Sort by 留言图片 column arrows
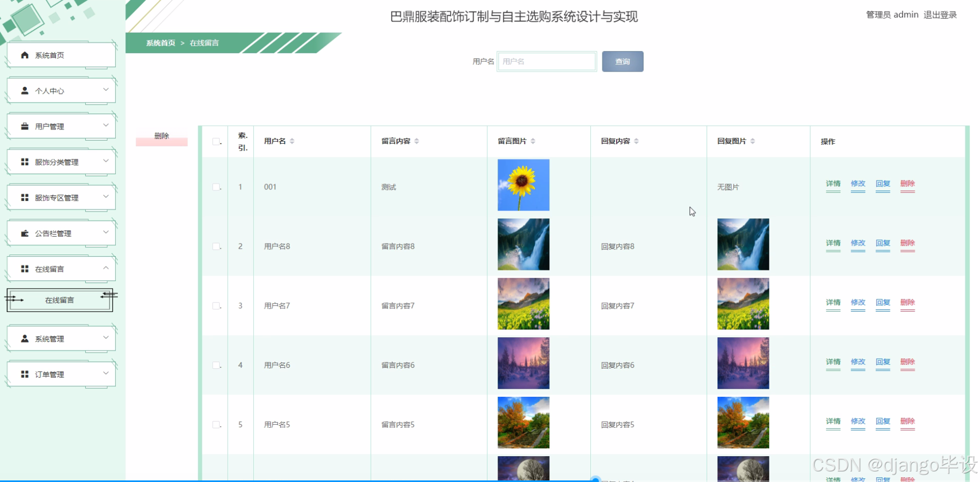 (x=533, y=141)
